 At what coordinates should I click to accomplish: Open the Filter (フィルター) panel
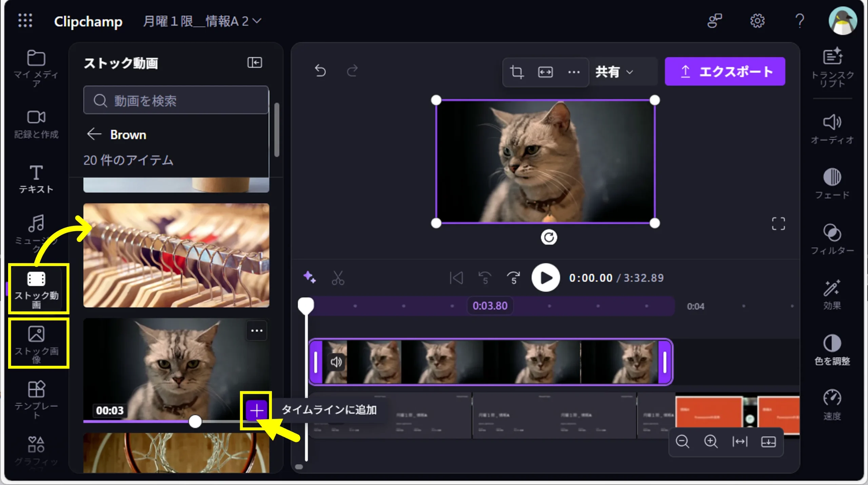[x=832, y=239]
